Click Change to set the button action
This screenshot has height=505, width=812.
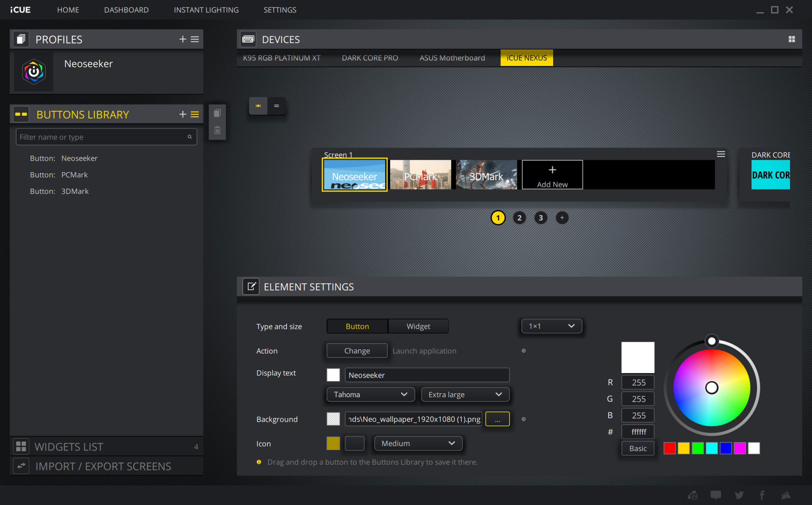coord(357,350)
